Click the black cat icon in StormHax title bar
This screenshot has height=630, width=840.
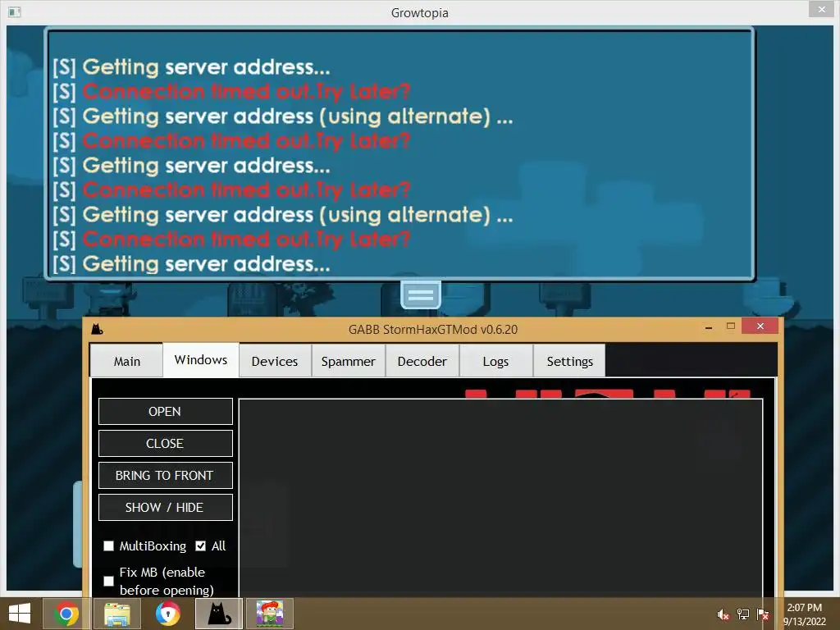pyautogui.click(x=97, y=329)
